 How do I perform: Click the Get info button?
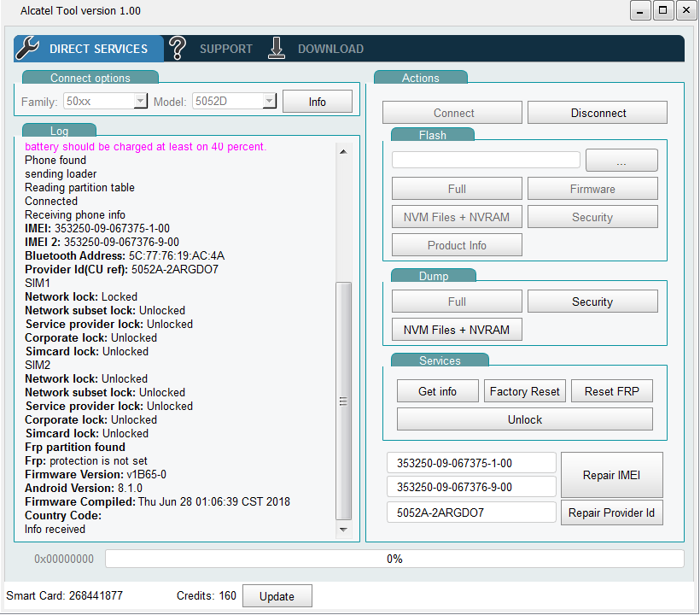tap(437, 391)
